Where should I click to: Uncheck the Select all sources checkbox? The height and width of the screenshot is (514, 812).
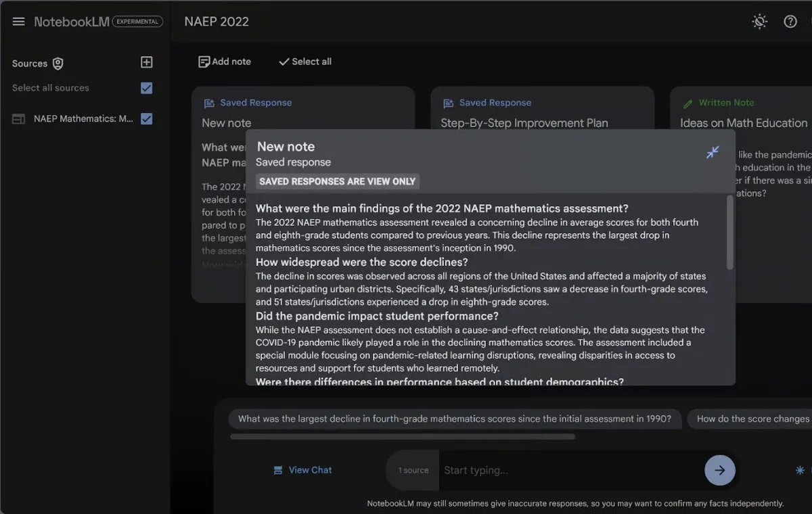coord(146,88)
